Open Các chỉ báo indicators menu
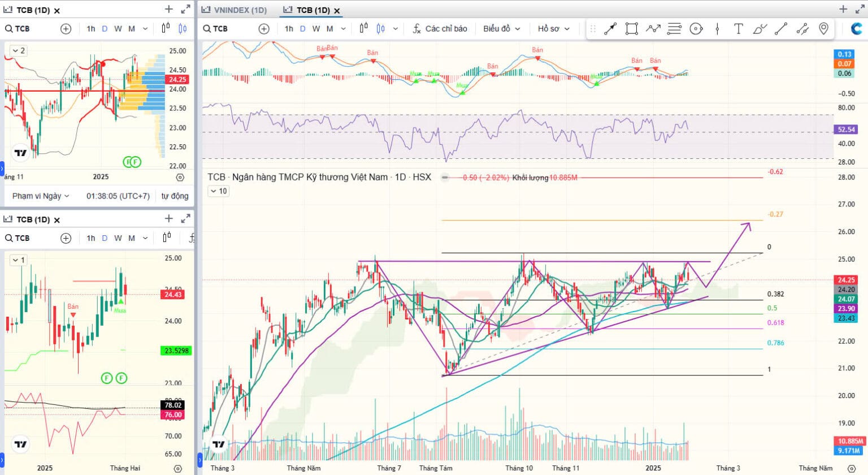The height and width of the screenshot is (475, 868). click(x=440, y=29)
